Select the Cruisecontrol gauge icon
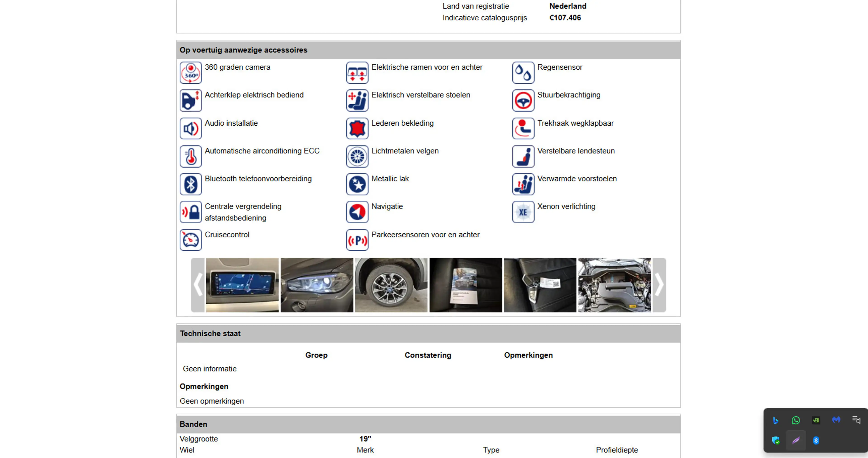 pos(191,240)
